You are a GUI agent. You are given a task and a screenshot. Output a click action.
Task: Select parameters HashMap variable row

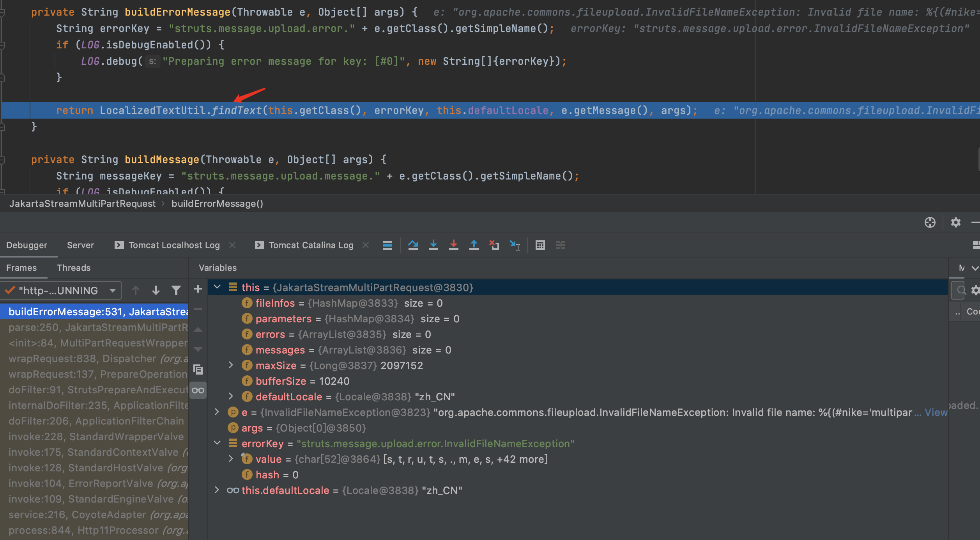[578, 319]
